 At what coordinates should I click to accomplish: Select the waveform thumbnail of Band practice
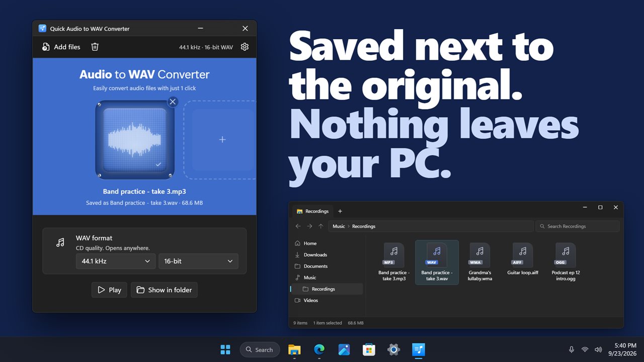[135, 140]
